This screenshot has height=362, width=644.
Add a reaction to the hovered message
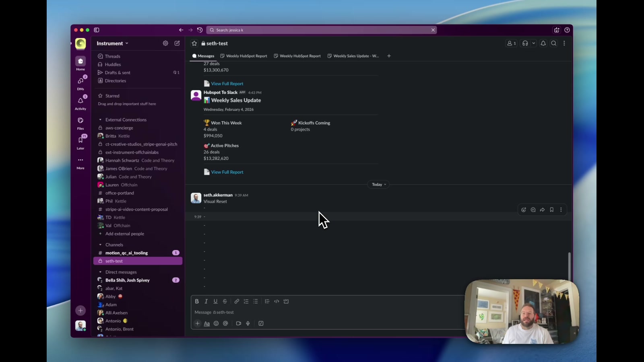(x=524, y=210)
